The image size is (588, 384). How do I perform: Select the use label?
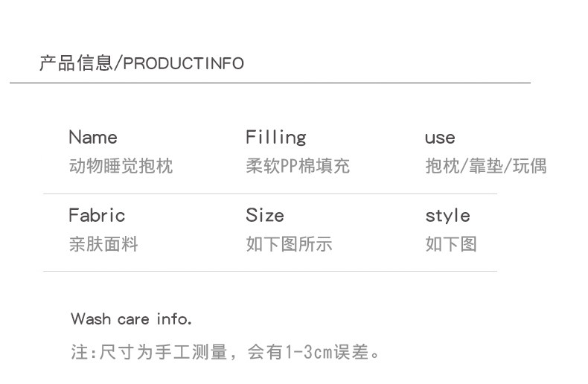[x=440, y=138]
